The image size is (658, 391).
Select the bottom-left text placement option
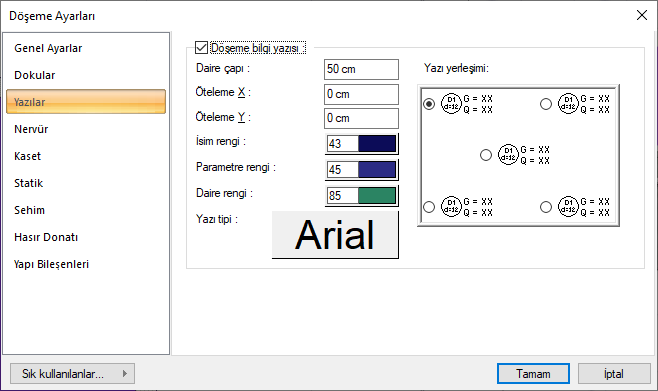tap(429, 207)
